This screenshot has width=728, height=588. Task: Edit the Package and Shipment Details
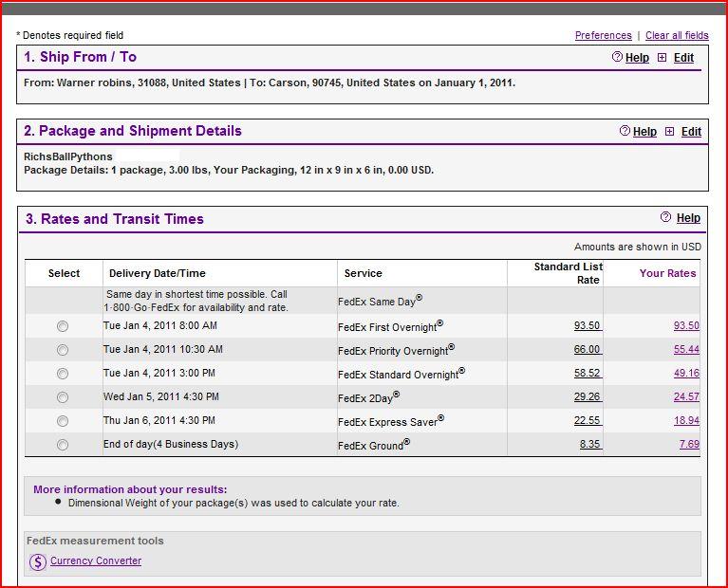tap(691, 131)
